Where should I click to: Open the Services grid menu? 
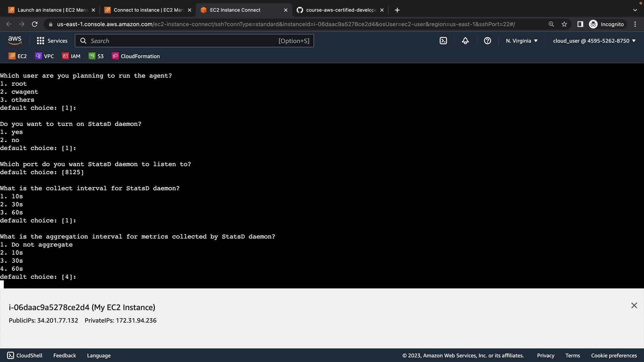pyautogui.click(x=52, y=41)
